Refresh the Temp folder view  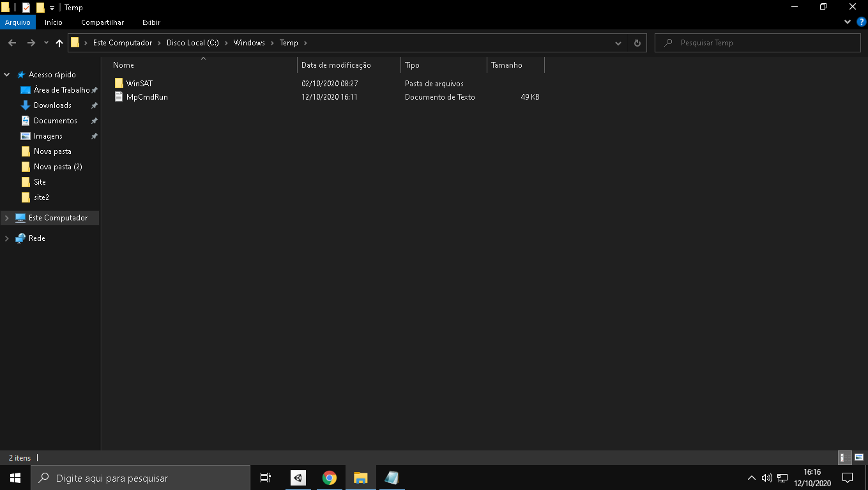coord(637,43)
